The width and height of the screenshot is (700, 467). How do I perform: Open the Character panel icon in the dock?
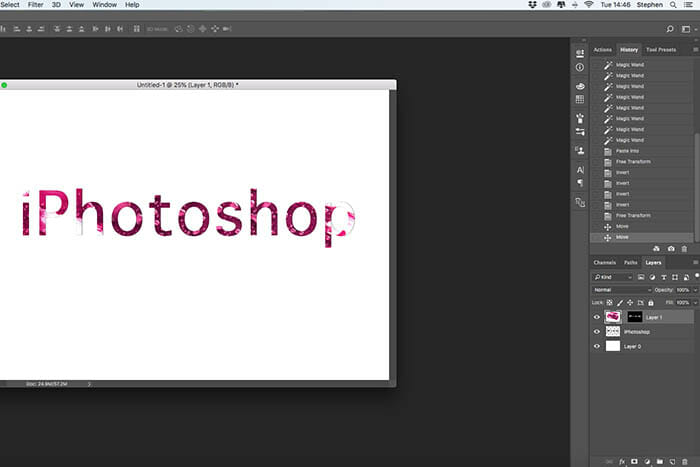(580, 170)
